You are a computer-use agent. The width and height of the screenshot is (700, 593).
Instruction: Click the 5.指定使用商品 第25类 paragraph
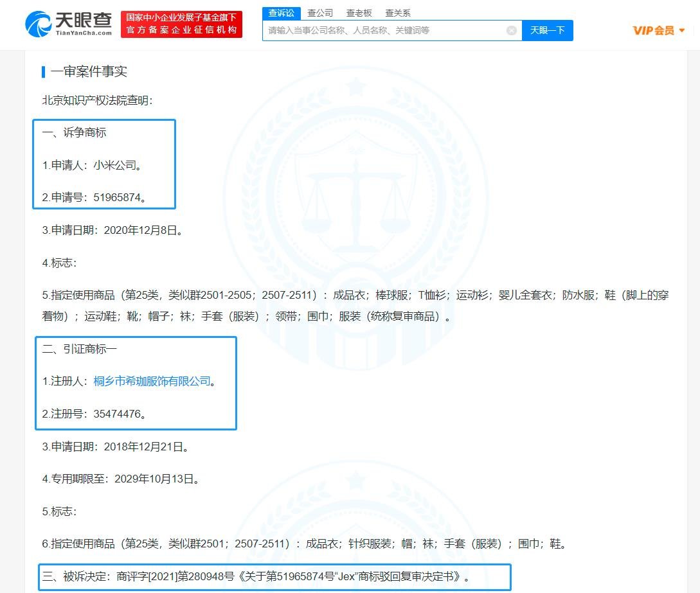[x=355, y=306]
